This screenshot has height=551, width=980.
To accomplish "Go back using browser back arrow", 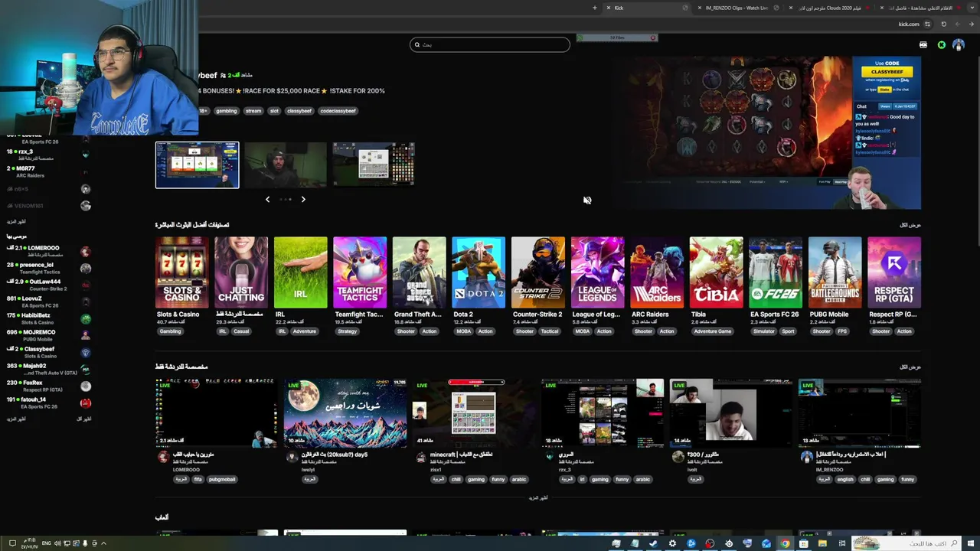I will pos(972,24).
